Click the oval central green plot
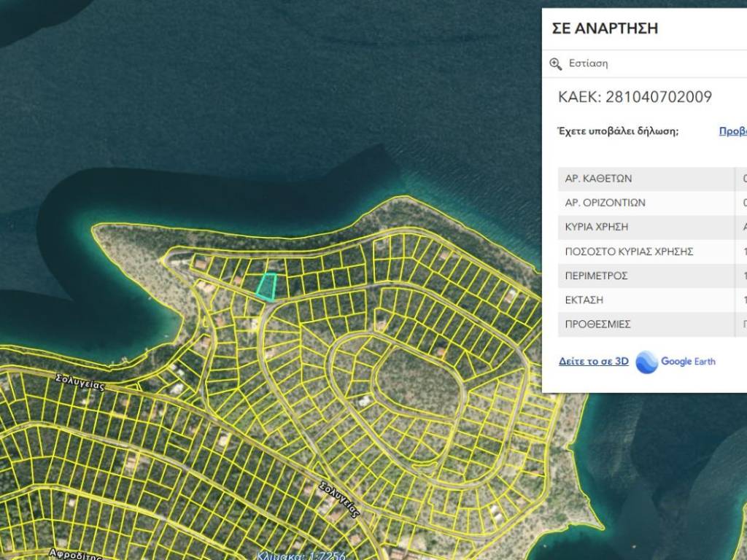Image resolution: width=747 pixels, height=560 pixels. [x=419, y=383]
